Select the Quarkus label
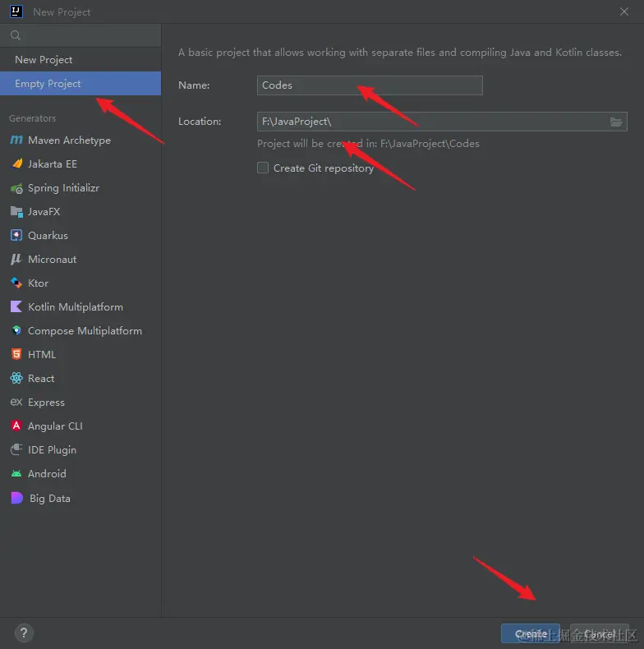Screen dimensions: 644x649 click(48, 236)
